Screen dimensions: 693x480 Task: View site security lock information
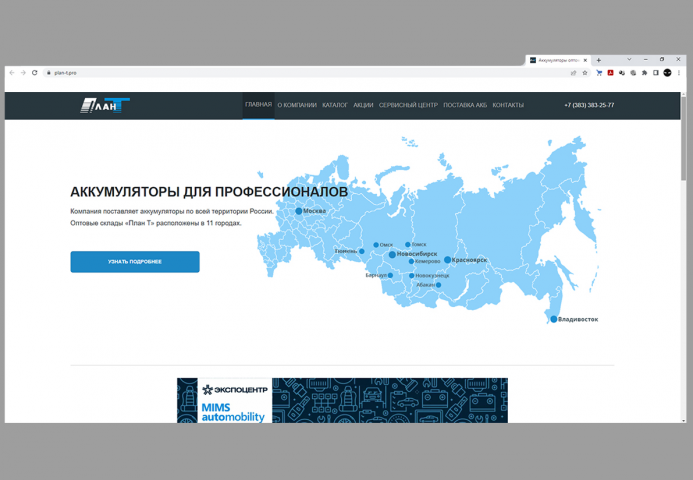(x=49, y=73)
